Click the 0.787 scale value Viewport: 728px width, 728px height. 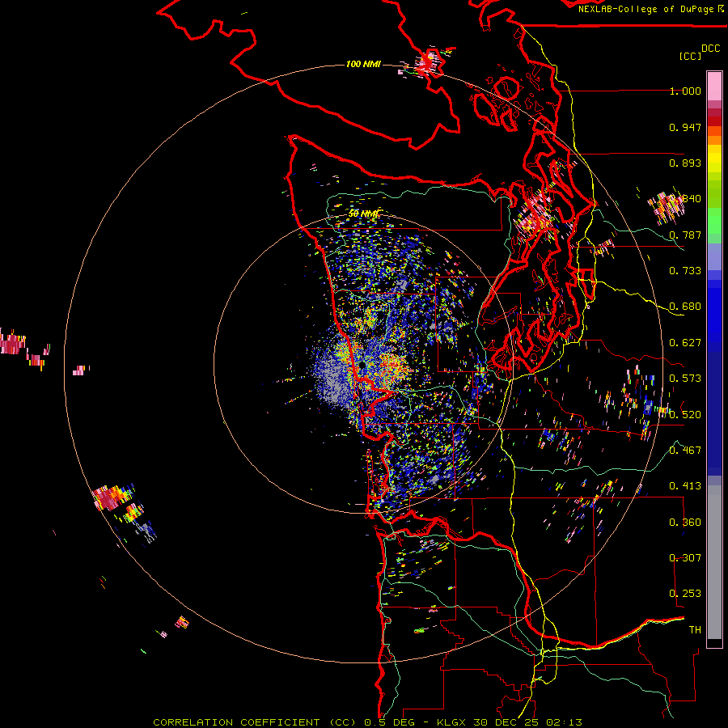point(685,235)
